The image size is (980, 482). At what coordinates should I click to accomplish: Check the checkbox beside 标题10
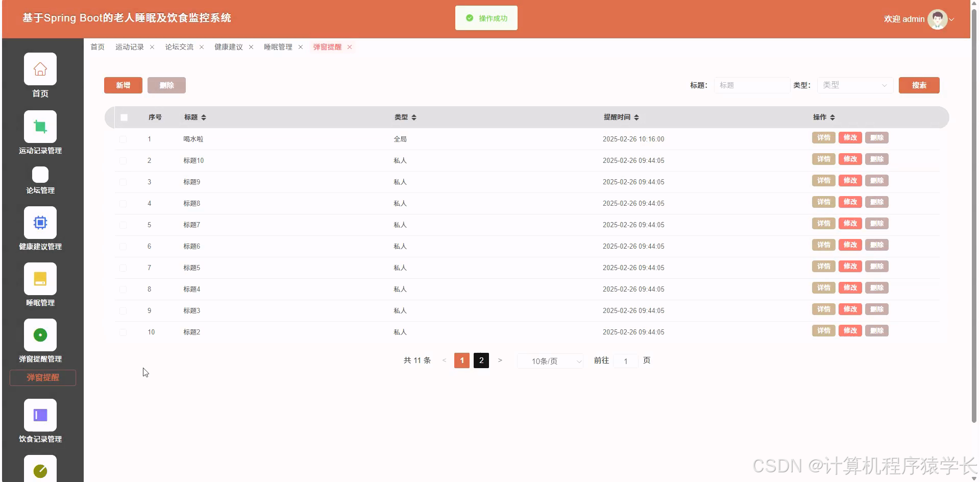click(x=123, y=160)
